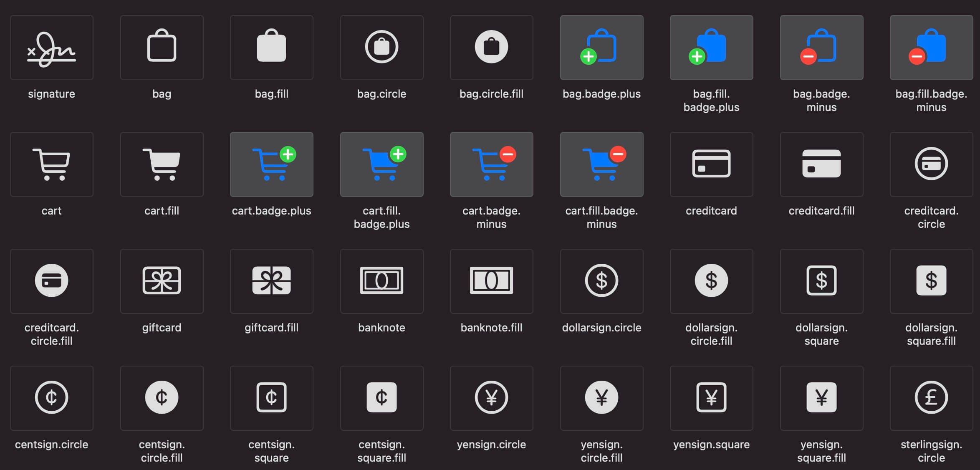Select the bag.fill icon

(x=271, y=47)
